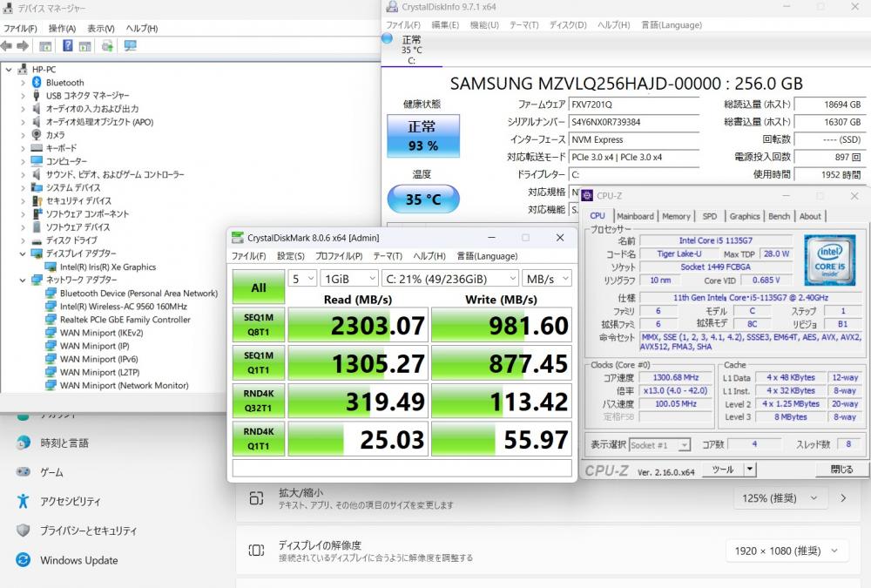Click the update driver toolbar icon

coord(107,46)
